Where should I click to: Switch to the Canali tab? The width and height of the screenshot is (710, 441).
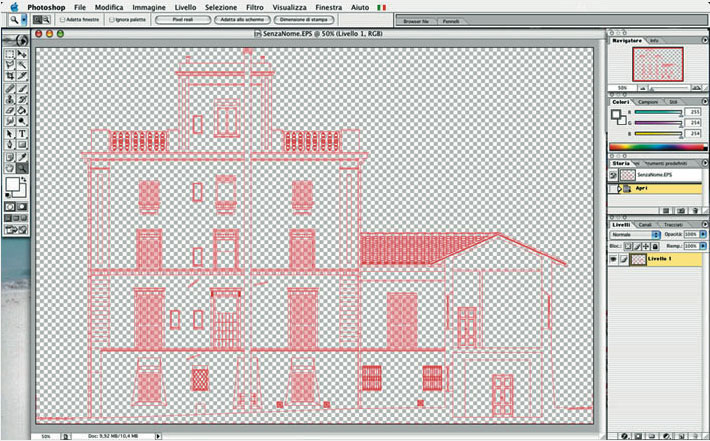pos(645,225)
